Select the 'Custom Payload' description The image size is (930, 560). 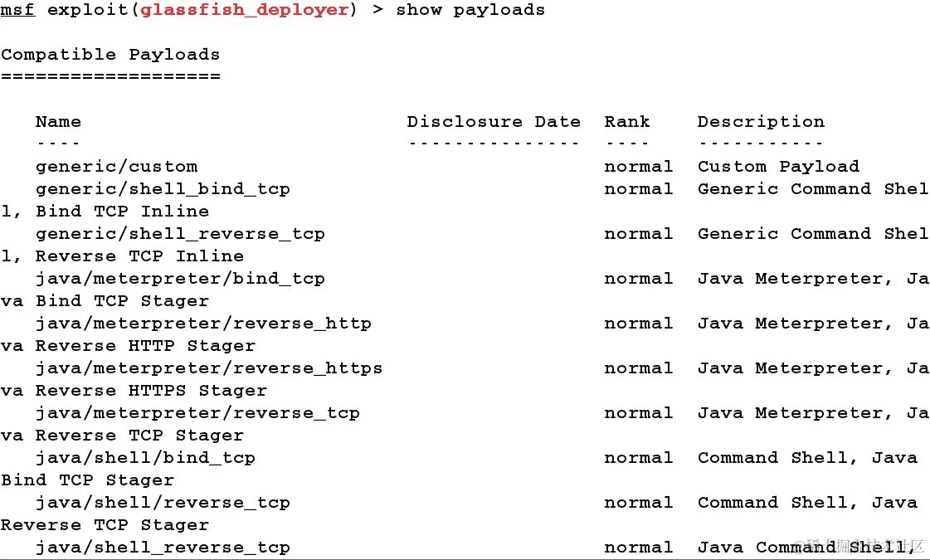point(779,167)
